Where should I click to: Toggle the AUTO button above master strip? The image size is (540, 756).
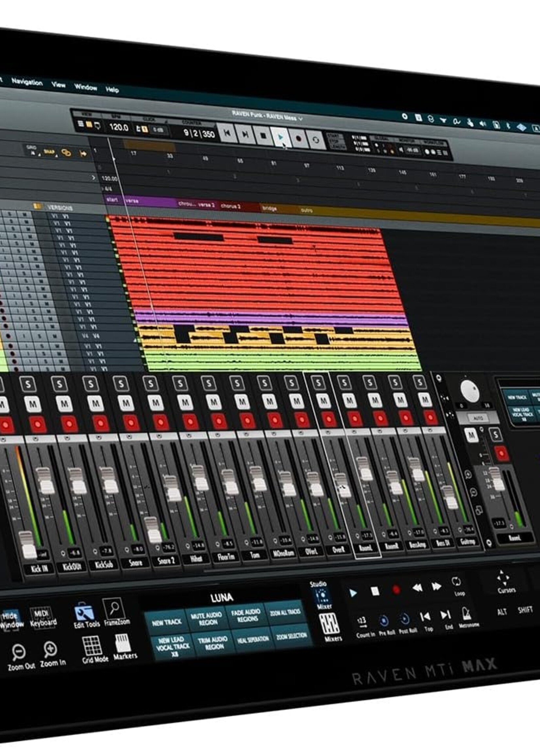tap(478, 418)
